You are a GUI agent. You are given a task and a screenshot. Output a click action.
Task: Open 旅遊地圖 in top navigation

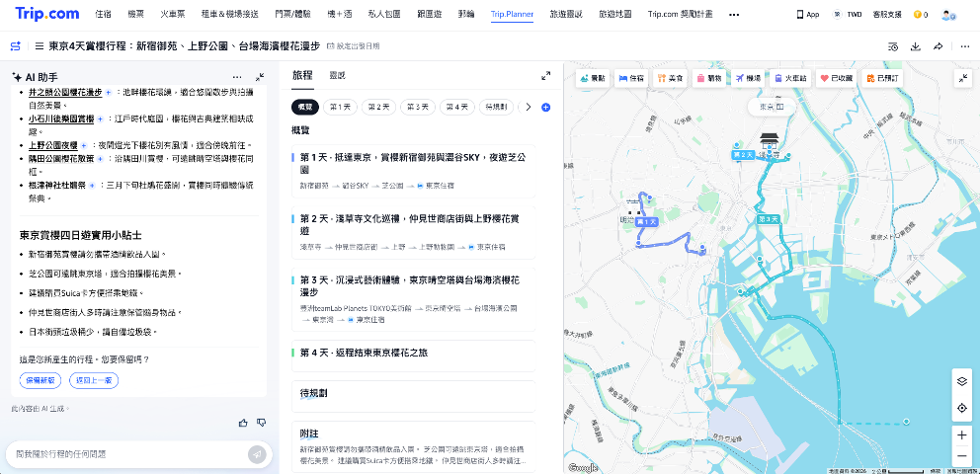(615, 15)
